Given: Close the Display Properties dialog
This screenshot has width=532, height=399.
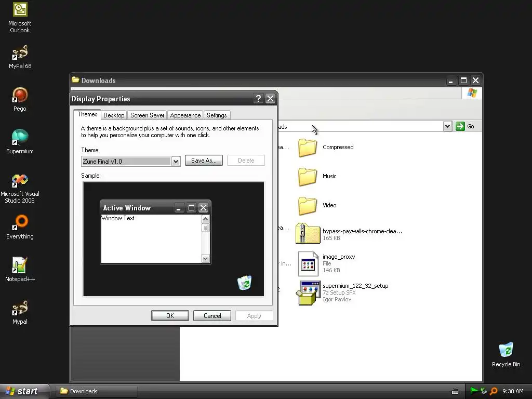Looking at the screenshot, I should pyautogui.click(x=270, y=99).
